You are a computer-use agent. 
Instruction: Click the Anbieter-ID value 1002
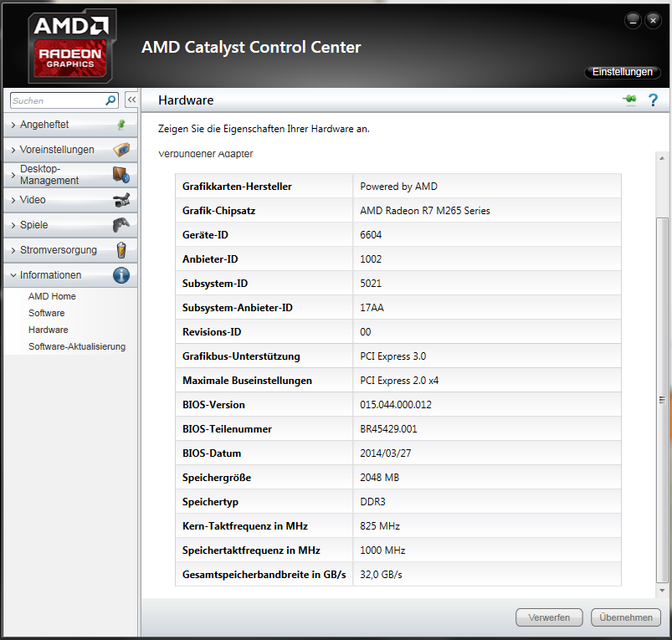(371, 259)
